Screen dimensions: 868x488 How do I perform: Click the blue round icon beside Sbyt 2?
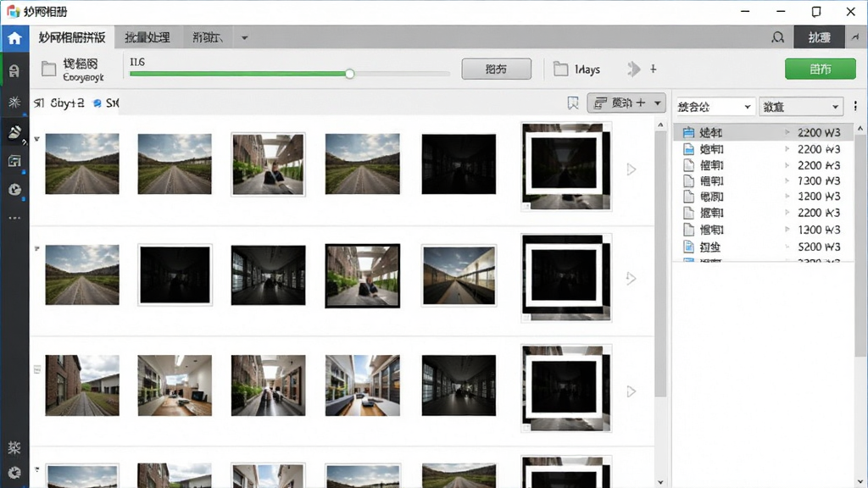coord(97,103)
